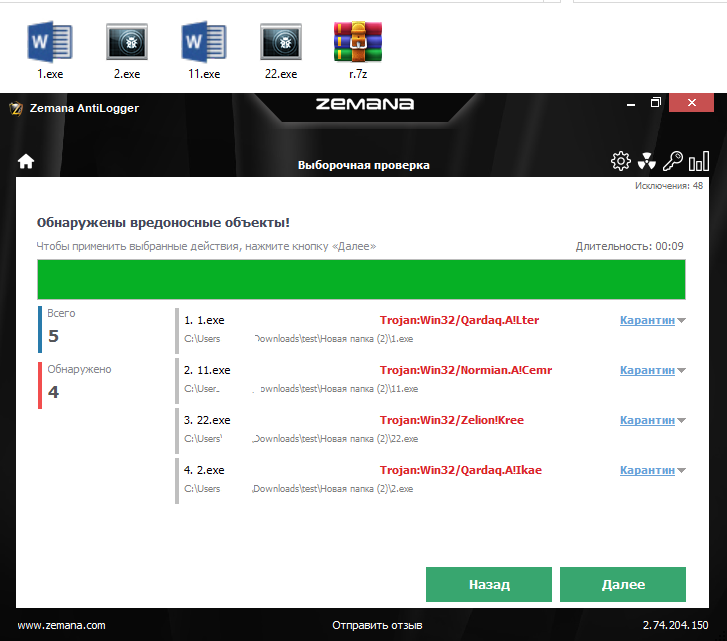Screen dimensions: 727x641
Task: Minimize the Zemana AntiLogger window
Action: pos(631,104)
